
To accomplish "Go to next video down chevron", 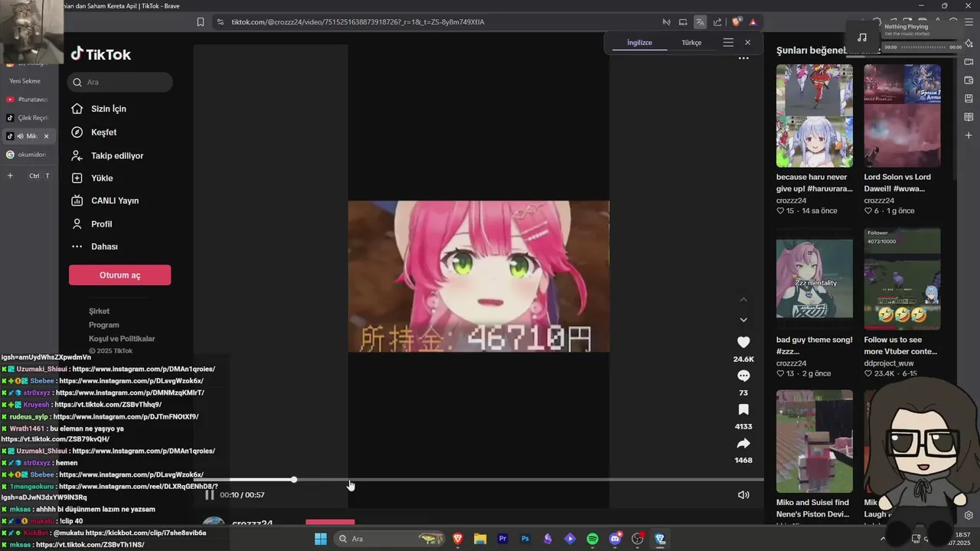I will [x=743, y=320].
